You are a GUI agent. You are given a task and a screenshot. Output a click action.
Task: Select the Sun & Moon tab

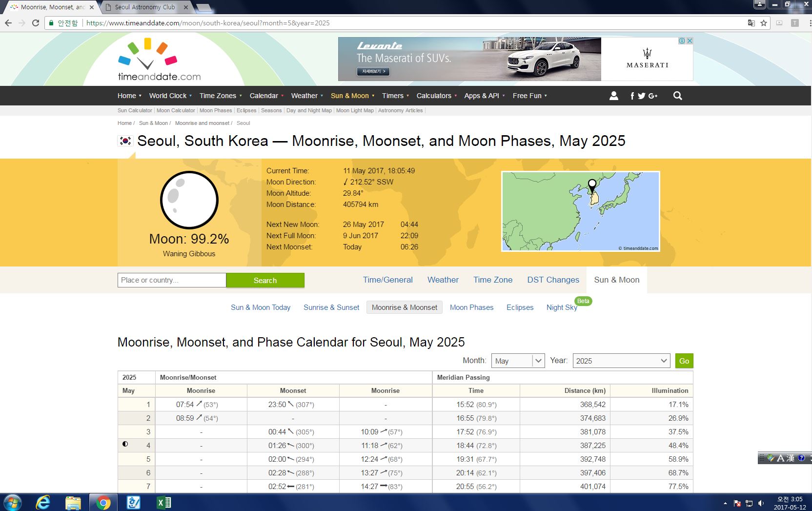(617, 280)
